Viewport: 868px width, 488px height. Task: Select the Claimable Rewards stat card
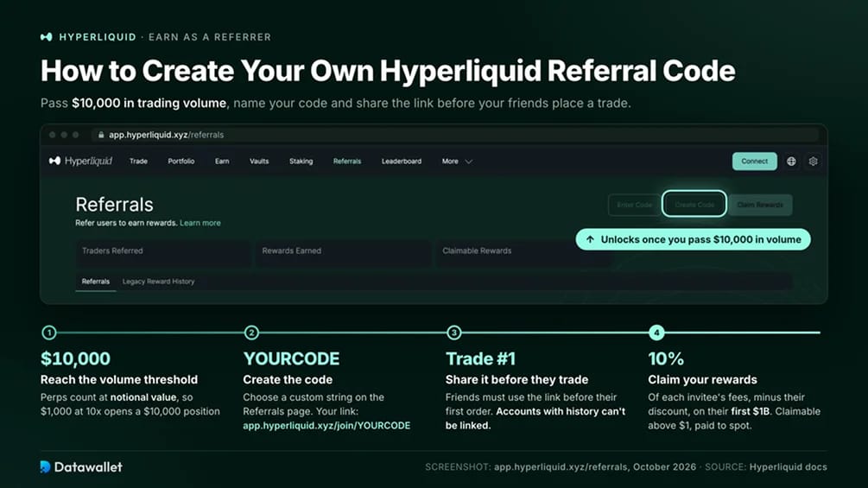point(523,254)
